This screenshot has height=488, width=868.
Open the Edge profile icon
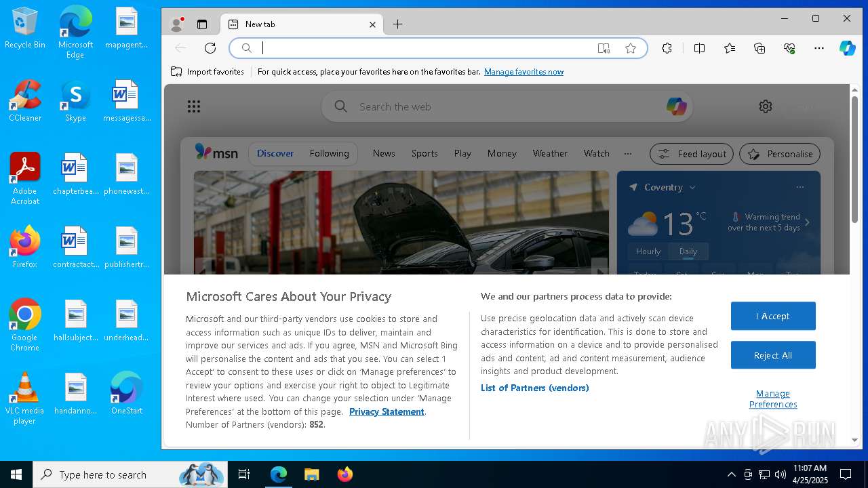click(x=177, y=24)
